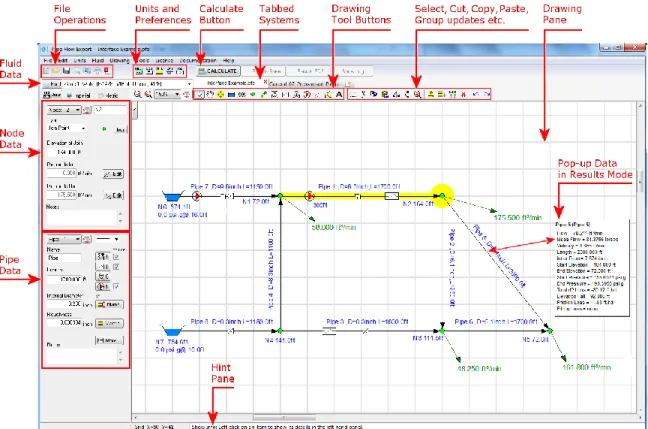Toggle the top checkbox in pipe data panel
Screen dimensions: 648x429
click(116, 257)
